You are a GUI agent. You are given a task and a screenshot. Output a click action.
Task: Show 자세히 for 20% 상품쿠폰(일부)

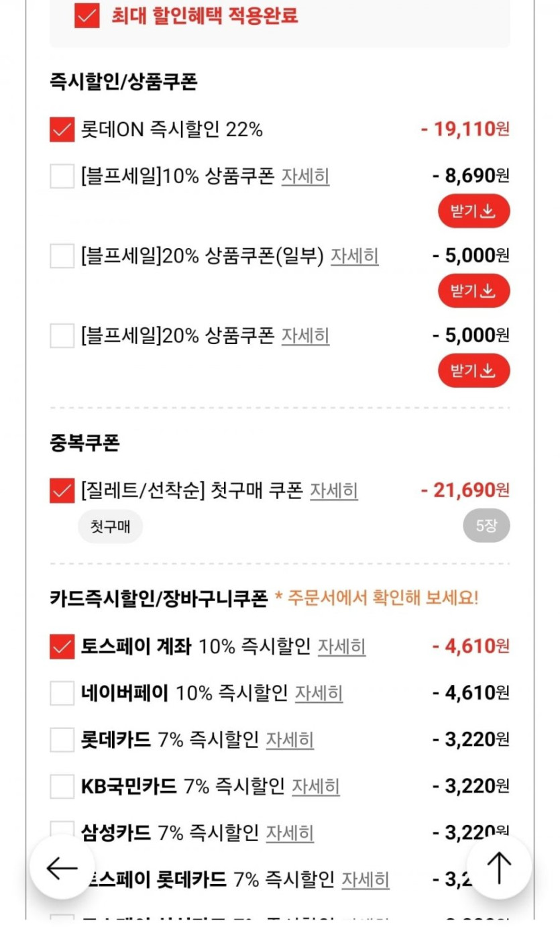point(354,256)
